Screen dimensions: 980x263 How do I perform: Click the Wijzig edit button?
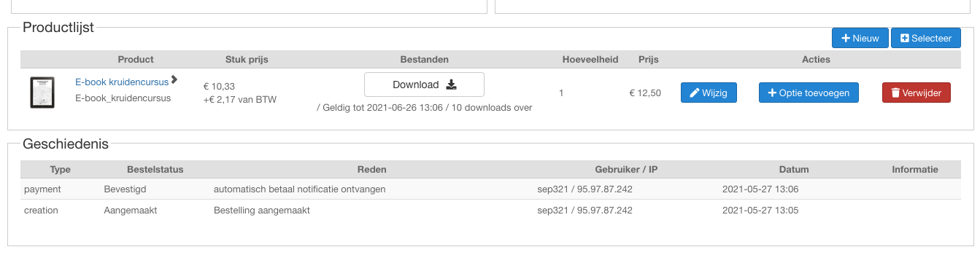[709, 93]
